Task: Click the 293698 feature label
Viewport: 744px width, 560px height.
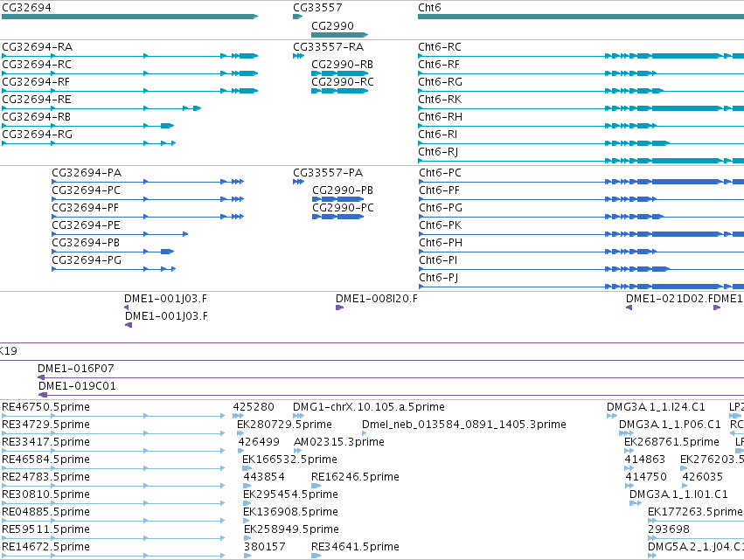Action: (x=669, y=529)
